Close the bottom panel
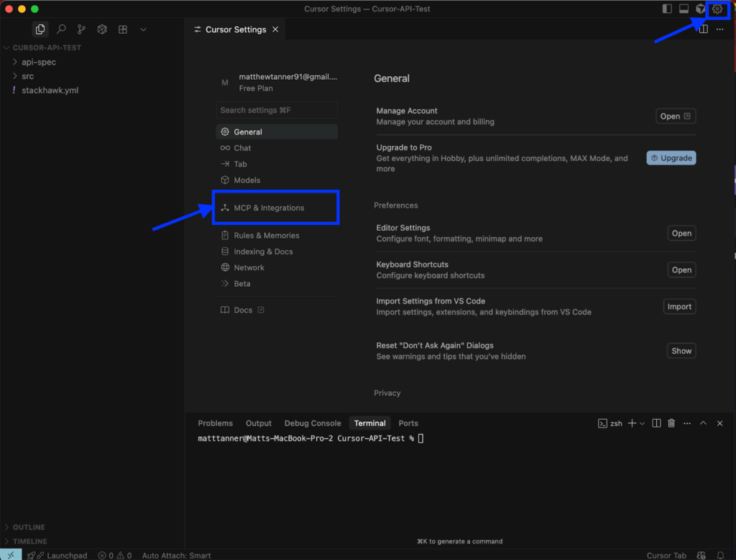This screenshot has width=736, height=560. [719, 423]
